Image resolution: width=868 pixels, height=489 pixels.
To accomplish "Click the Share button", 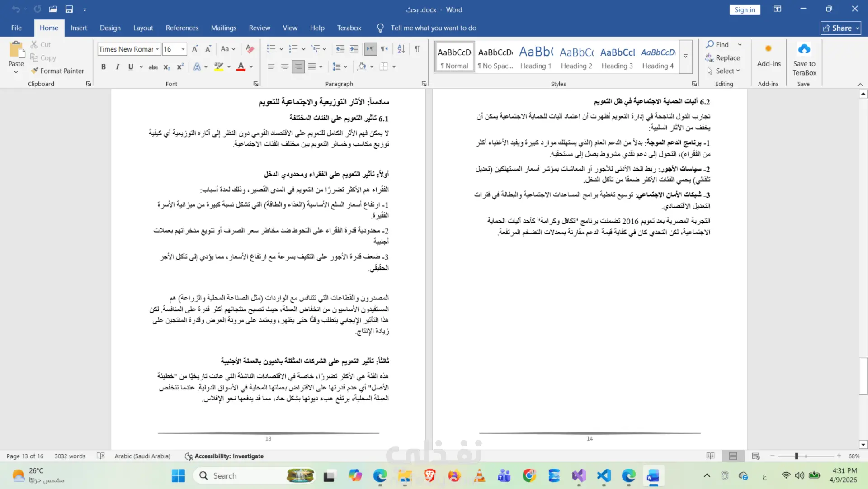I will point(840,28).
